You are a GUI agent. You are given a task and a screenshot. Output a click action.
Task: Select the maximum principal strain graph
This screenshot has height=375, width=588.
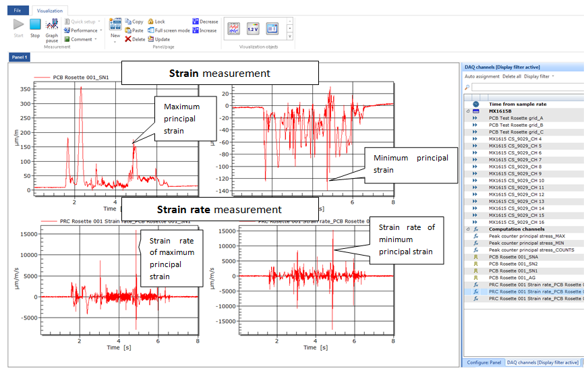point(116,139)
